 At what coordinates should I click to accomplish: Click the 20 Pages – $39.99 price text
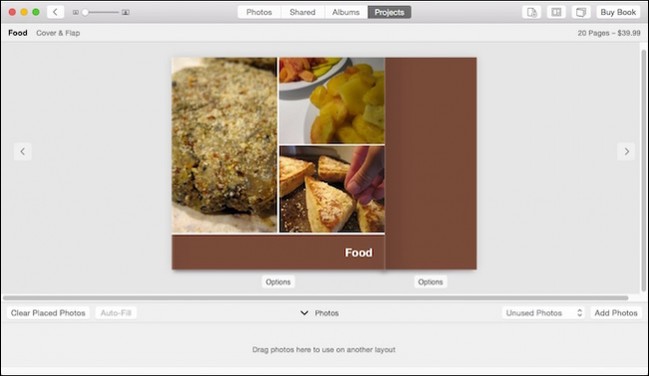tap(609, 33)
